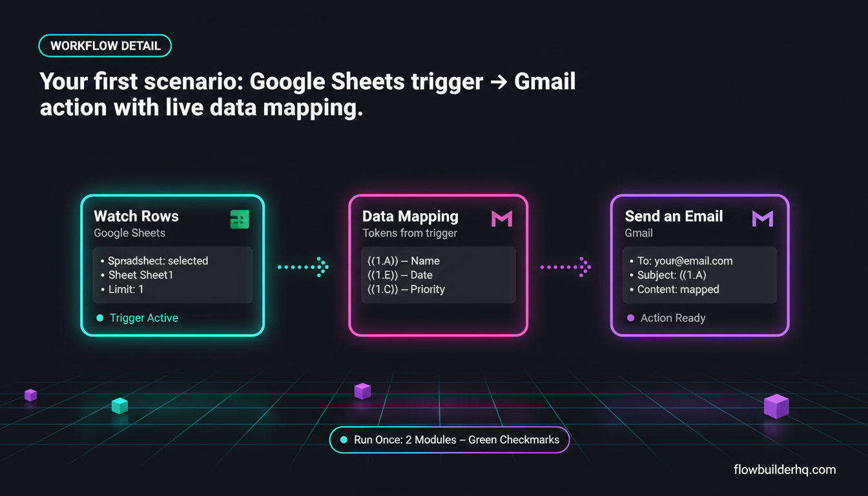
Task: Click the purple Action Ready status dot
Action: tap(631, 318)
